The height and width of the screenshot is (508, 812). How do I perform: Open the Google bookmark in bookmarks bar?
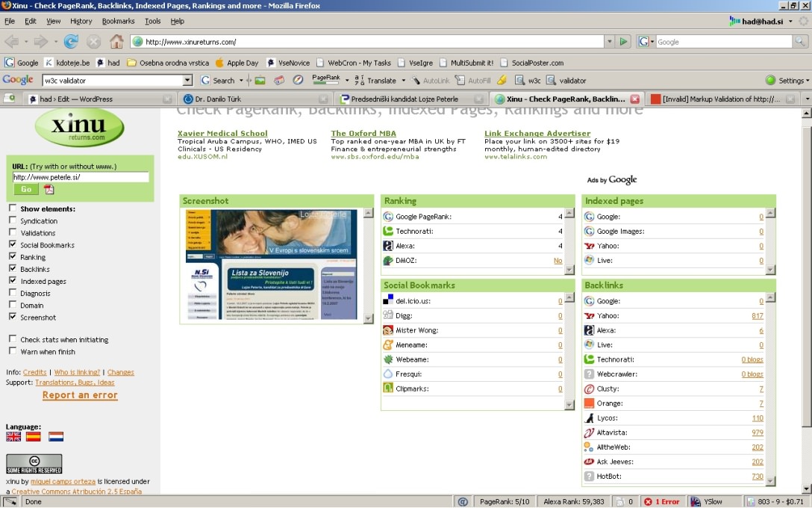tap(22, 63)
